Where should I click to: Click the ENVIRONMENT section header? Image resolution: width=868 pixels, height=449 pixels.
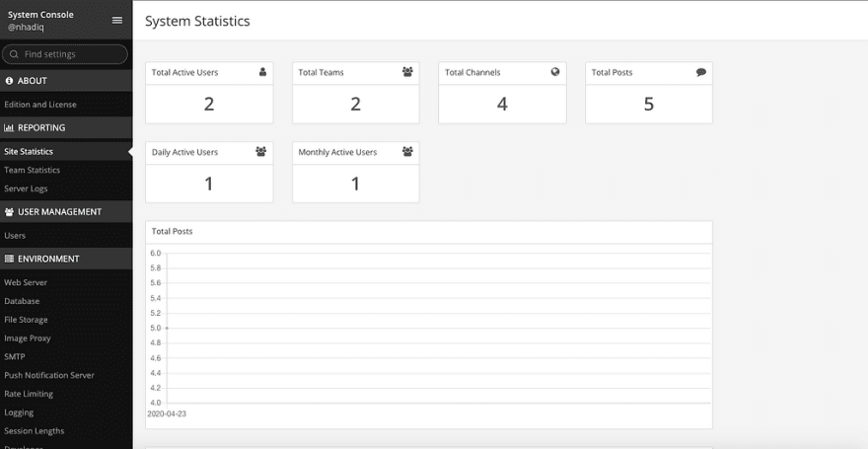(x=66, y=259)
